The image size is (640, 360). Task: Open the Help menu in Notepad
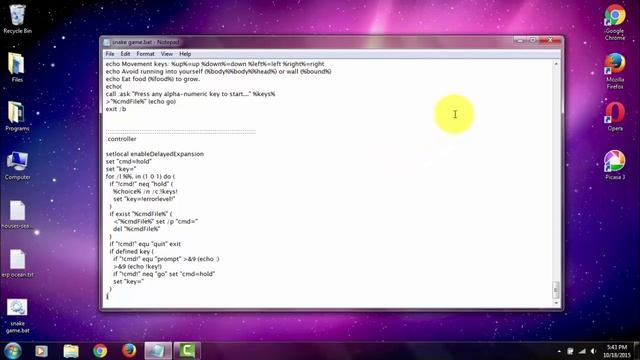point(185,54)
